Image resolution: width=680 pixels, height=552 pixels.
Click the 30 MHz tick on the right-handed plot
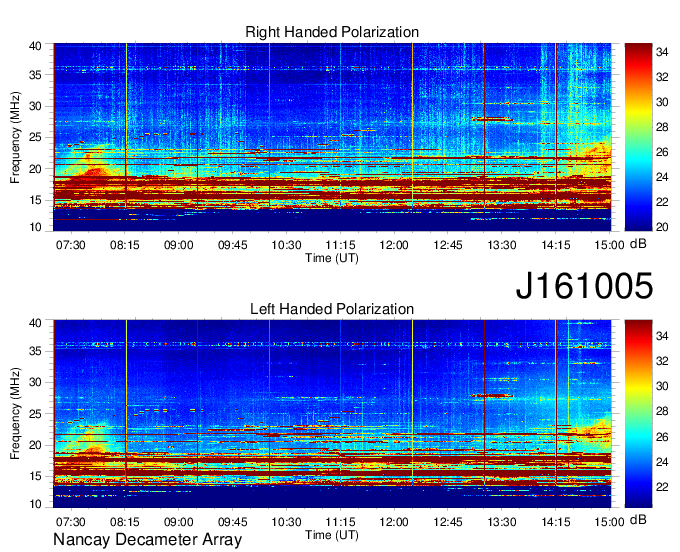[x=35, y=106]
